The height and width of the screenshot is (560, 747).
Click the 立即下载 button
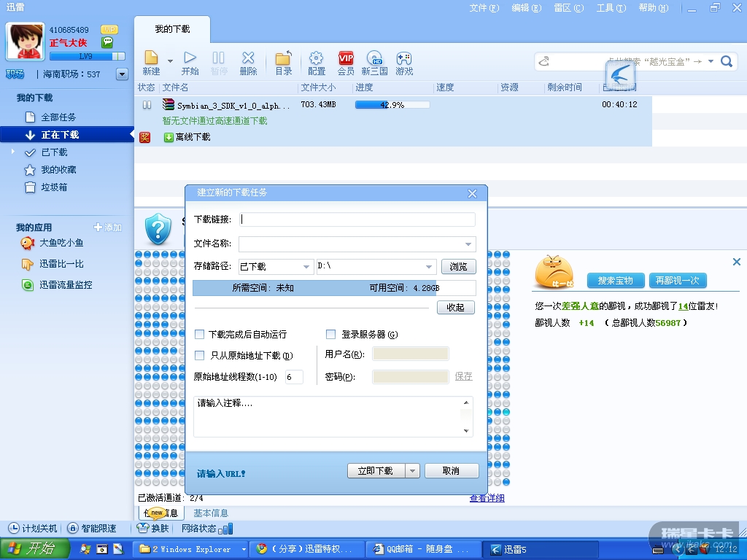pos(376,471)
